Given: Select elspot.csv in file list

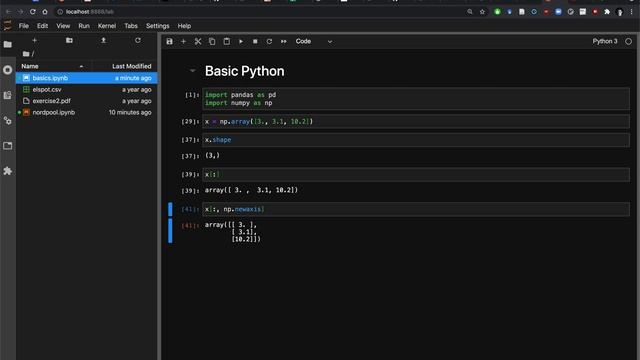Looking at the screenshot, I should pos(87,89).
